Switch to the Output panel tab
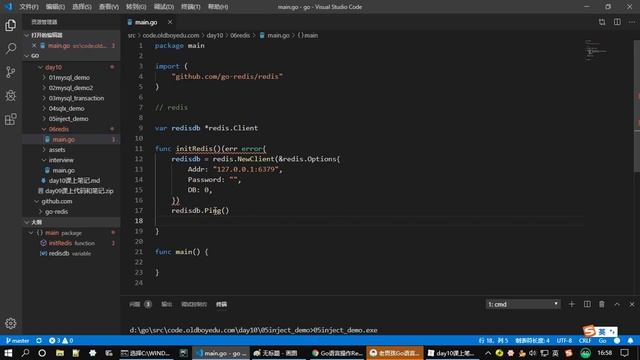This screenshot has width=640, height=360. point(167,304)
